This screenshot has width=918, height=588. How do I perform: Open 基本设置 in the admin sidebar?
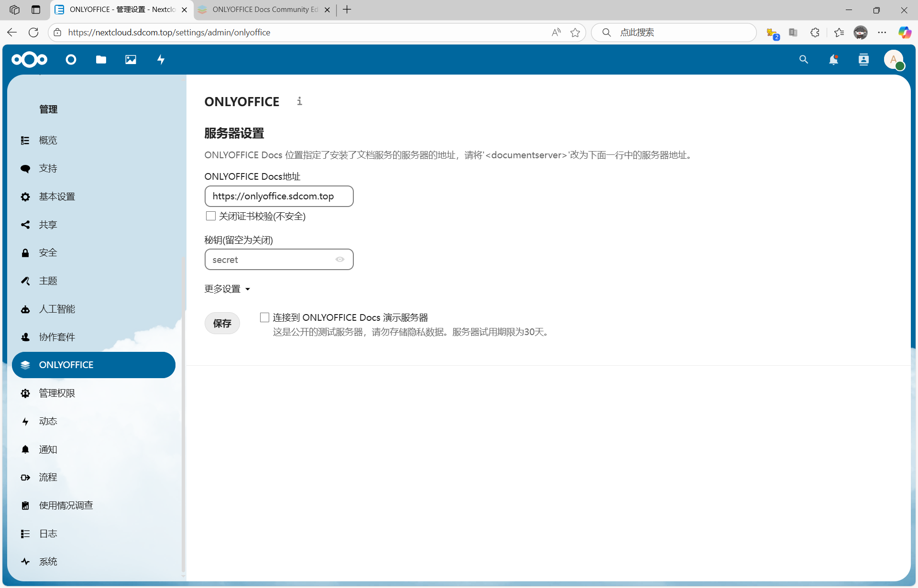[x=57, y=196]
